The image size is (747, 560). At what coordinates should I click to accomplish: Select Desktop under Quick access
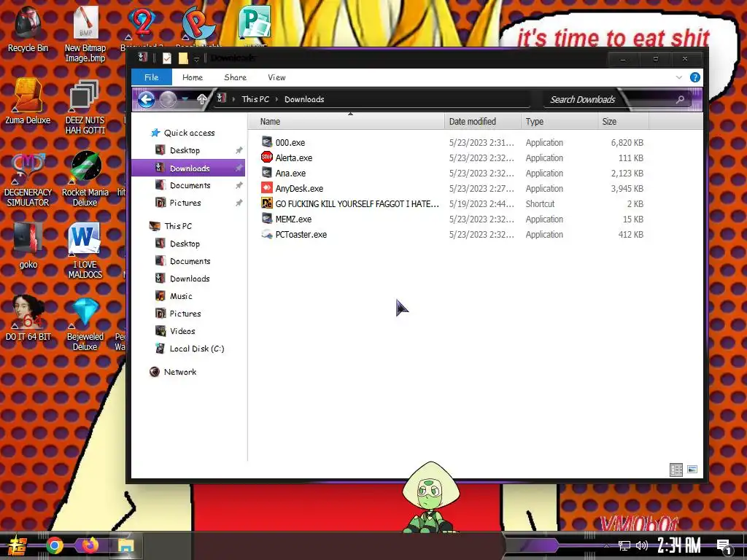click(x=185, y=150)
